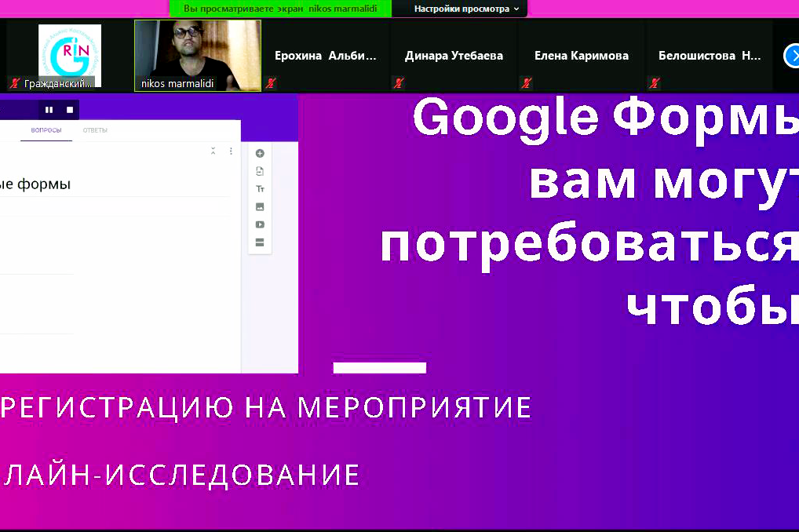Open the three-dot menu on form header

(231, 151)
